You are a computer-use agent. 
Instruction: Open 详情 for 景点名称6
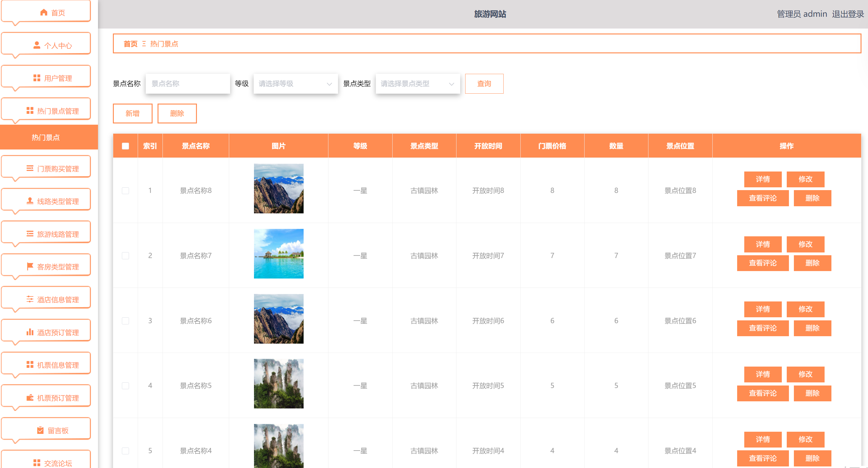tap(763, 309)
